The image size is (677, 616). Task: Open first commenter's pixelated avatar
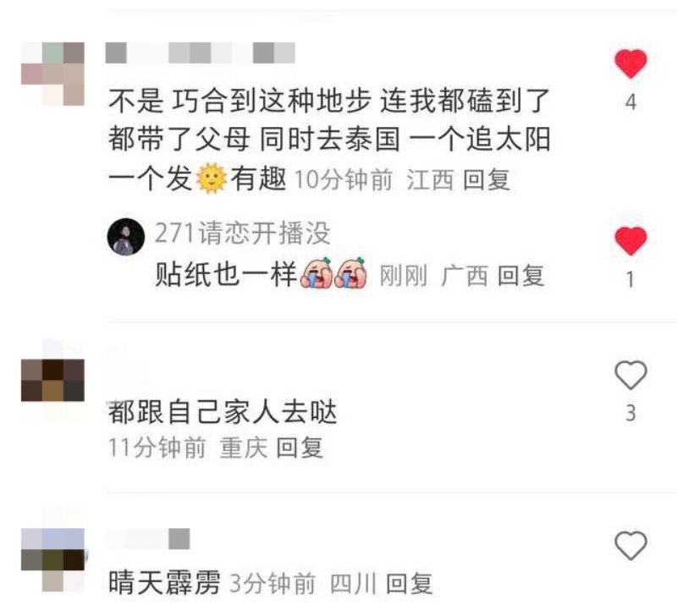click(52, 74)
